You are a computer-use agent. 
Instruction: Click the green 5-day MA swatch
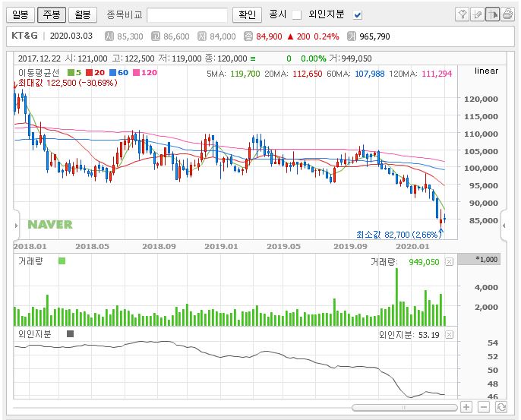pyautogui.click(x=71, y=72)
